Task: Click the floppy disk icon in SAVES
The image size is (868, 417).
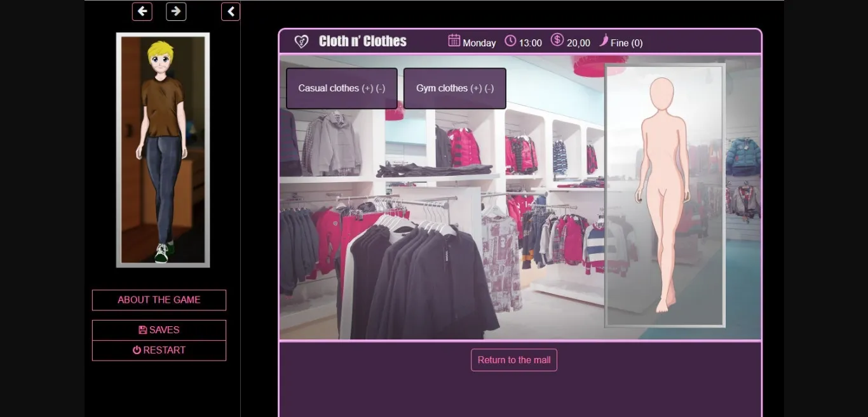Action: pyautogui.click(x=143, y=330)
